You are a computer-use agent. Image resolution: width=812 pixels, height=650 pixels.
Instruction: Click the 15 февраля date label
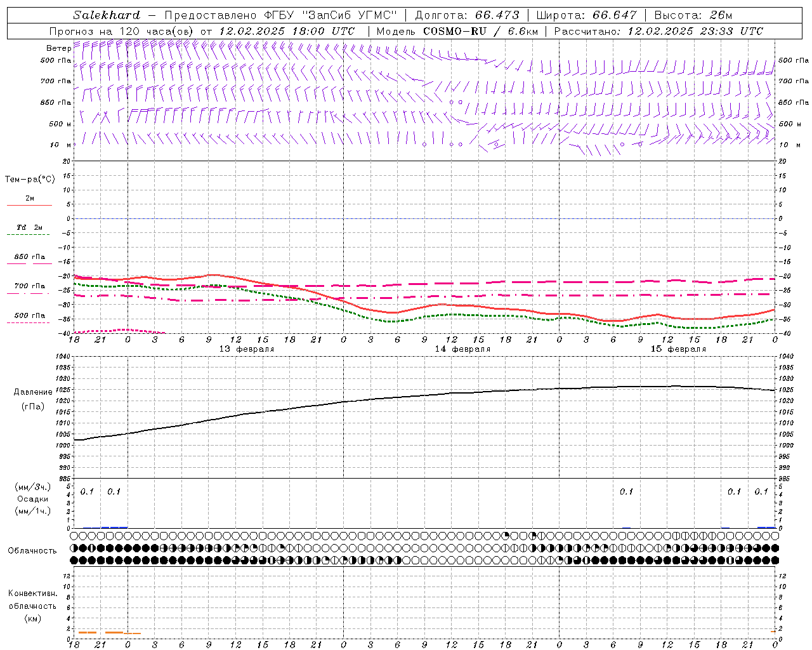[x=678, y=349]
